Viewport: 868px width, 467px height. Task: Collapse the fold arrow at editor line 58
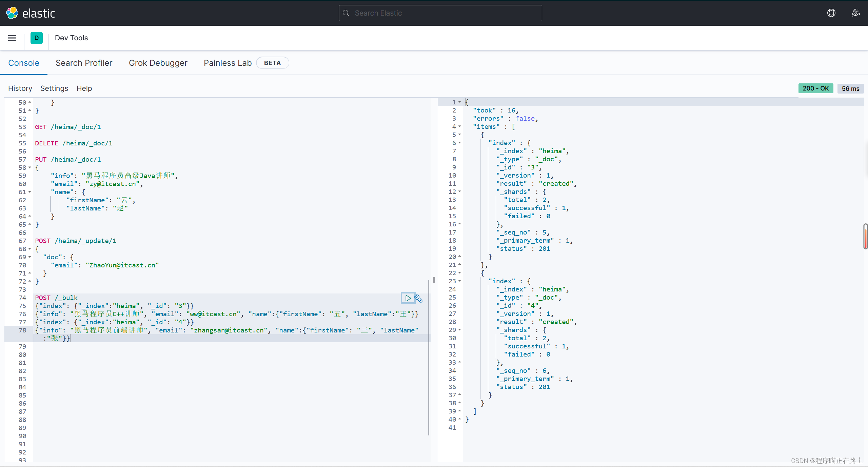(30, 168)
